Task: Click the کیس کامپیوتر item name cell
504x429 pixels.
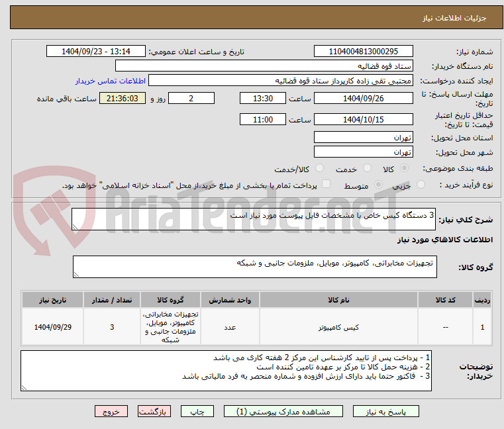Action: tap(338, 327)
